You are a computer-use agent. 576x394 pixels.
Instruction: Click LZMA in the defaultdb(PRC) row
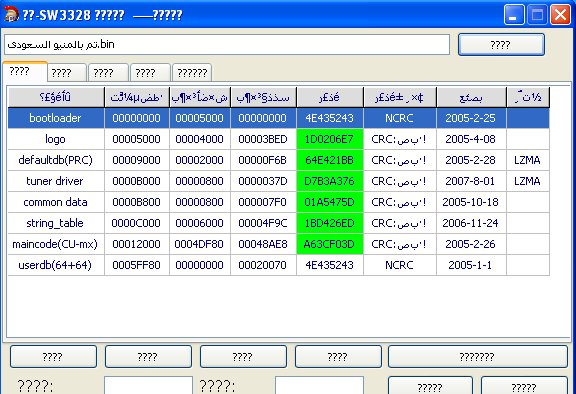pos(528,160)
